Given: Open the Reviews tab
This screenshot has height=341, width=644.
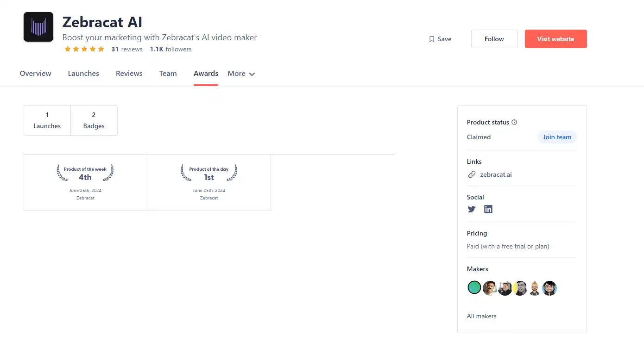Looking at the screenshot, I should pos(129,74).
